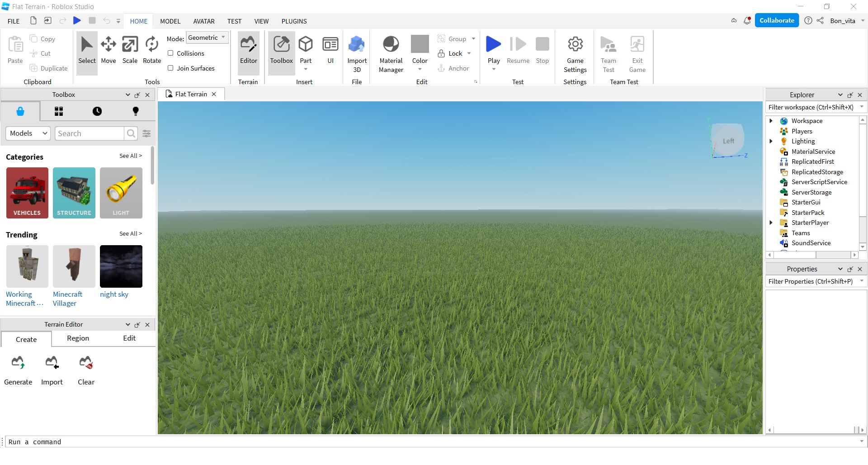868x465 pixels.
Task: Open the Region tab in Terrain Editor
Action: coord(78,338)
